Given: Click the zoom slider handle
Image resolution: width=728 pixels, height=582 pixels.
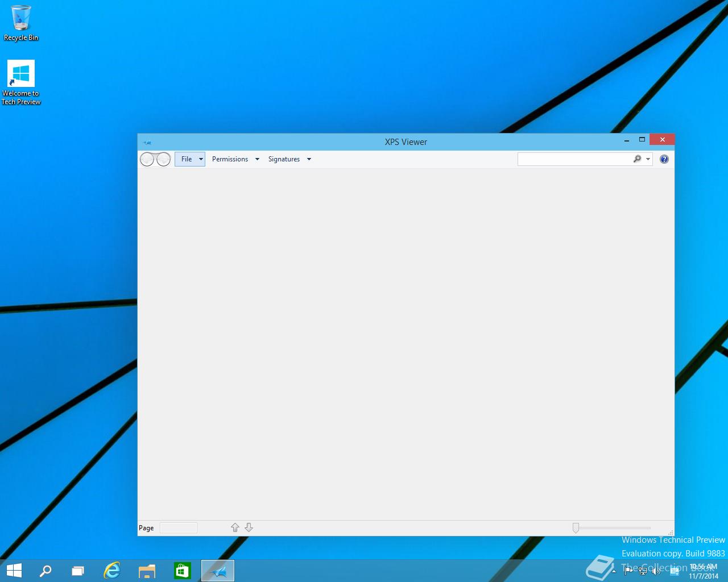Looking at the screenshot, I should click(x=576, y=528).
